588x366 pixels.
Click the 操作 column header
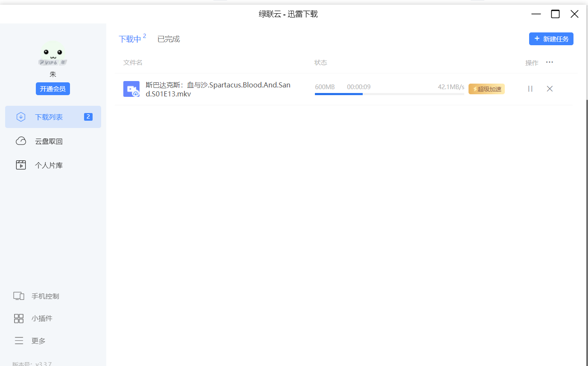click(532, 63)
